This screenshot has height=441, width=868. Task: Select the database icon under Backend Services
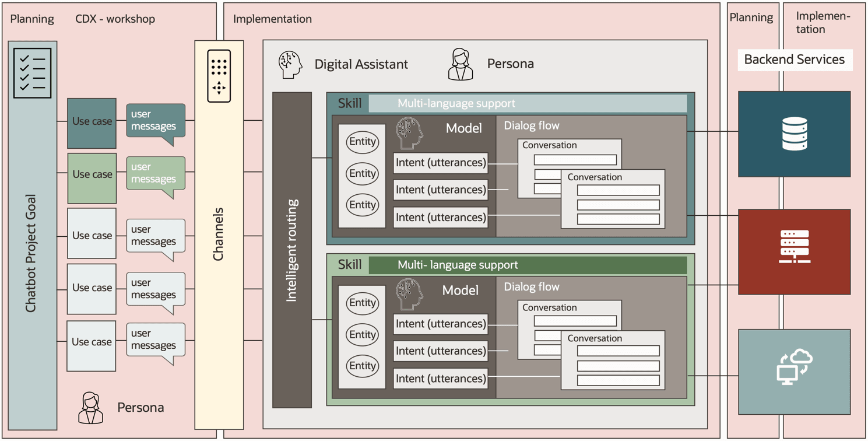794,134
